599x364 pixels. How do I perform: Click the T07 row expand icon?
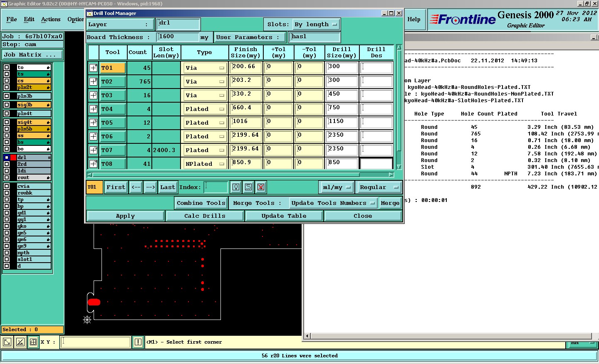pyautogui.click(x=93, y=150)
